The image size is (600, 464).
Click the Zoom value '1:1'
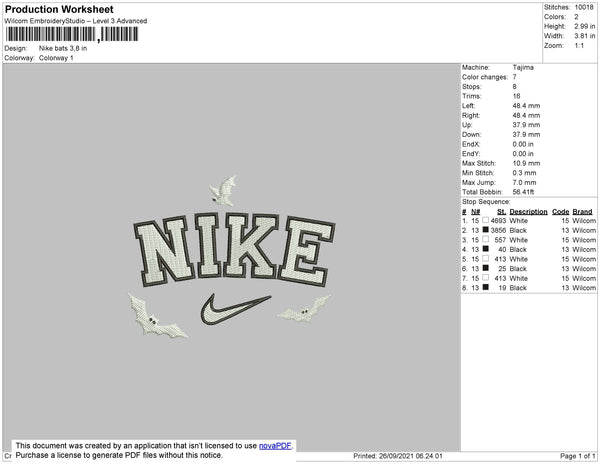coord(579,46)
